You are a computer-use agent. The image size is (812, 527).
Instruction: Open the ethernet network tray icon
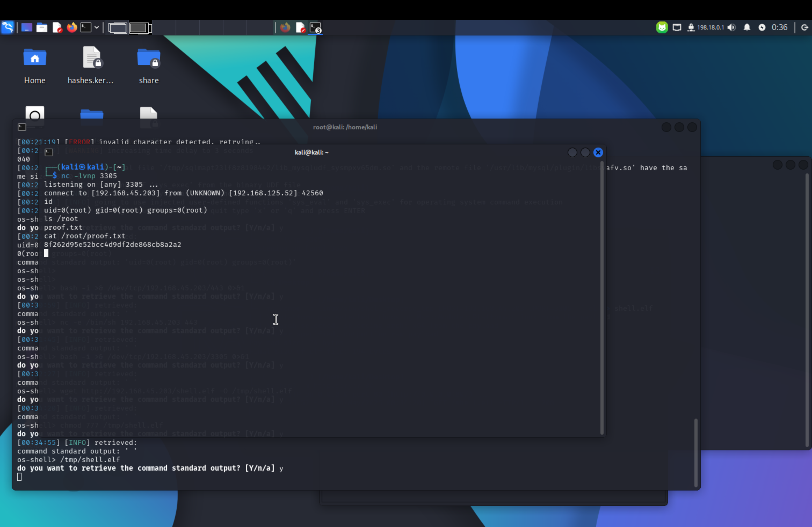click(677, 27)
